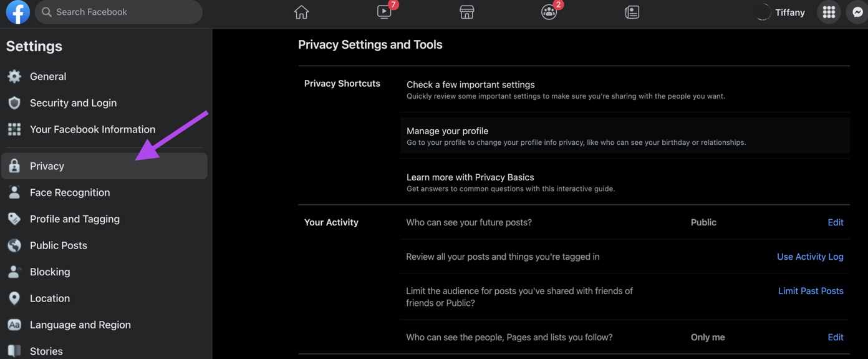Viewport: 868px width, 359px height.
Task: Open Learn more with Privacy Basics
Action: pyautogui.click(x=625, y=182)
